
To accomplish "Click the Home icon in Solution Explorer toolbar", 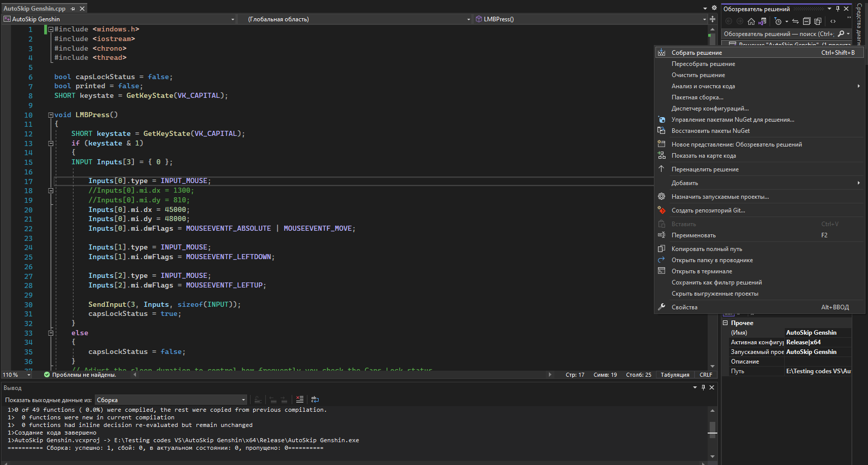I will tap(751, 21).
